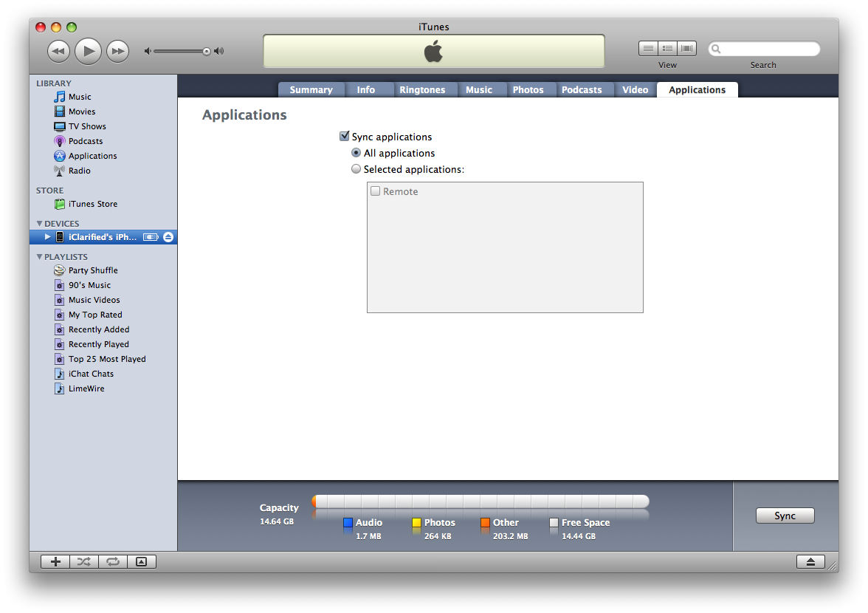This screenshot has height=613, width=868.
Task: Collapse the Devices section
Action: coord(39,224)
